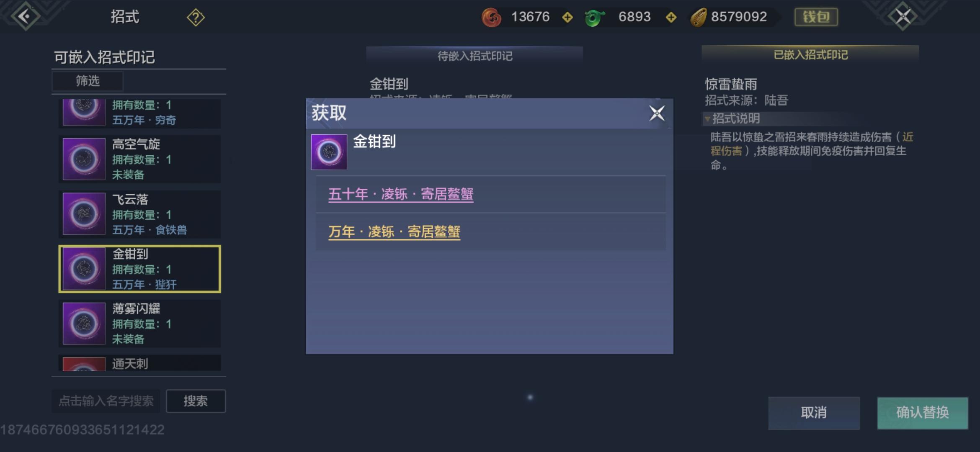Click the 确认替换 confirm button

(x=923, y=413)
